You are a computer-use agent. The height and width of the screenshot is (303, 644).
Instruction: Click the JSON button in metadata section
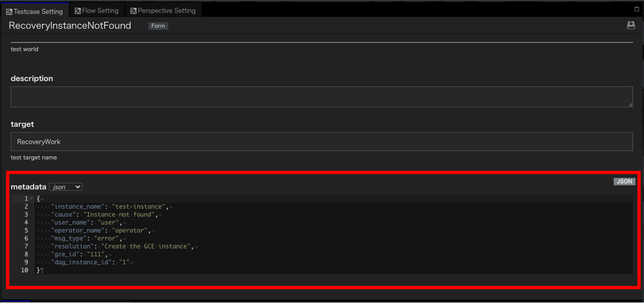(624, 181)
